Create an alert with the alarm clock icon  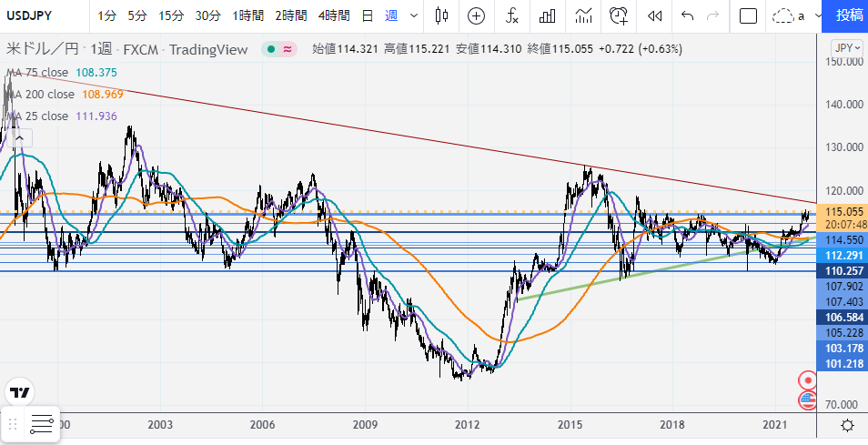coord(619,16)
